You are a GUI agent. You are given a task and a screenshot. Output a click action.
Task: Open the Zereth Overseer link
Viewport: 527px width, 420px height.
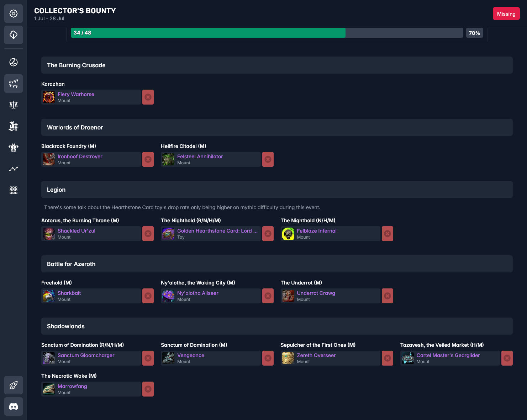click(316, 355)
